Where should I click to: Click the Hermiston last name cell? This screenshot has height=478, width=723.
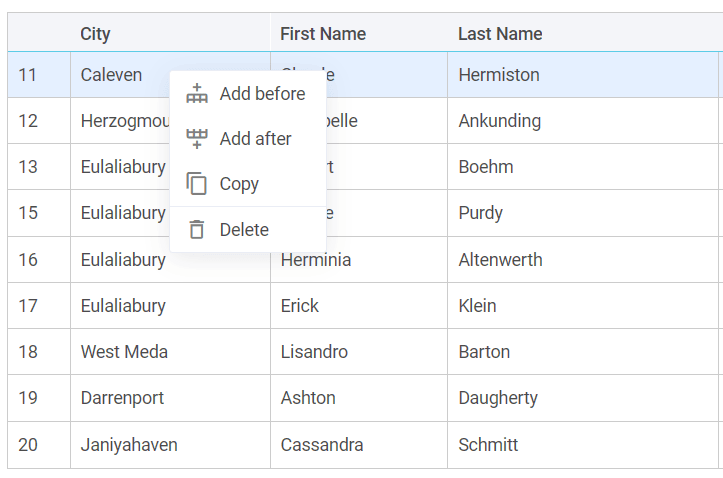coord(498,75)
